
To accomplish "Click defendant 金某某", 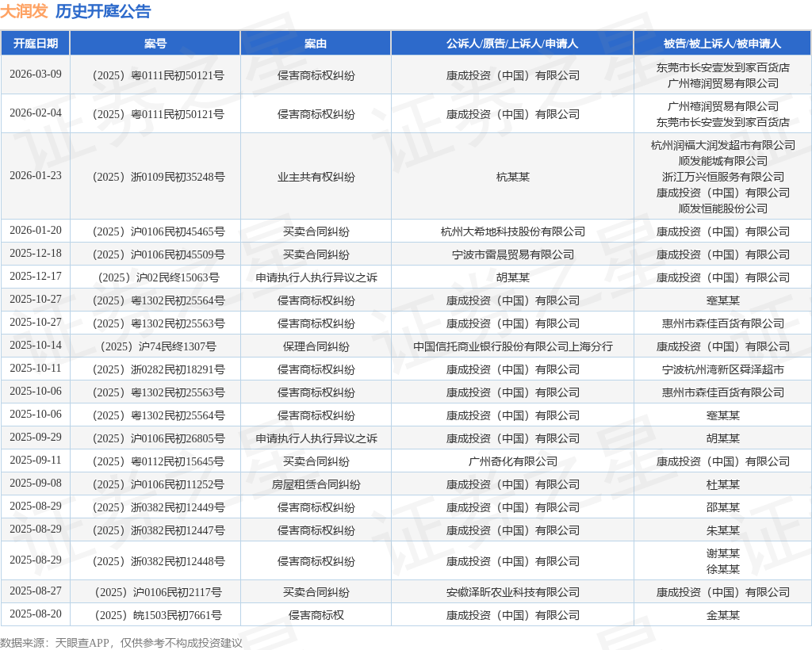I will [723, 615].
